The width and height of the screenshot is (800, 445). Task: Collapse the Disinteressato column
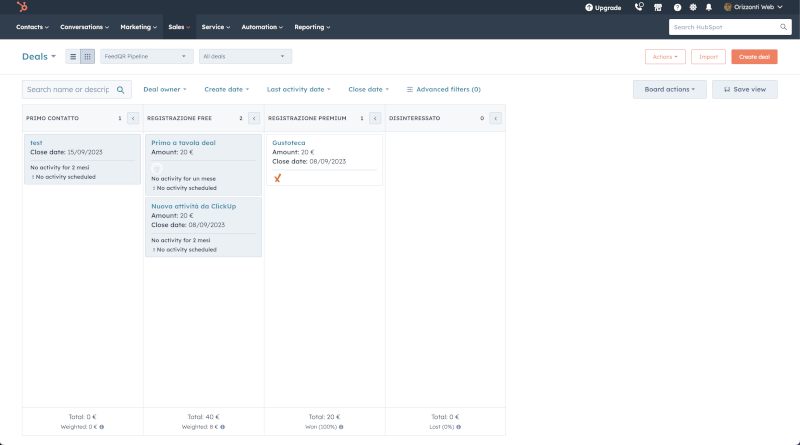coord(495,118)
